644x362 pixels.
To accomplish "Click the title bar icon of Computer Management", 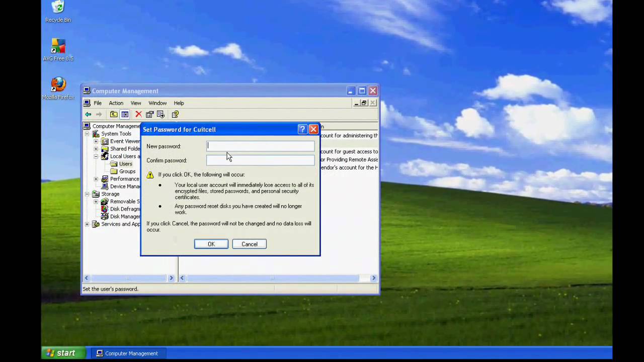I will [87, 91].
